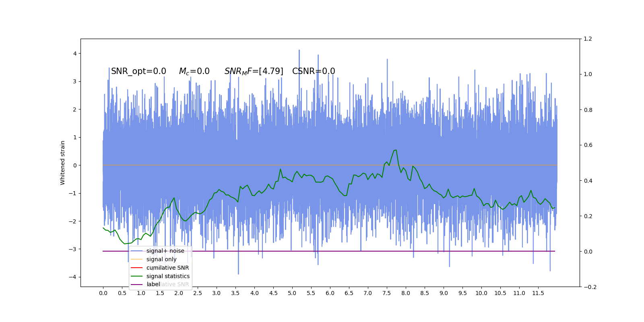
Task: Click the x-axis tick label '1.5'
Action: [x=160, y=293]
